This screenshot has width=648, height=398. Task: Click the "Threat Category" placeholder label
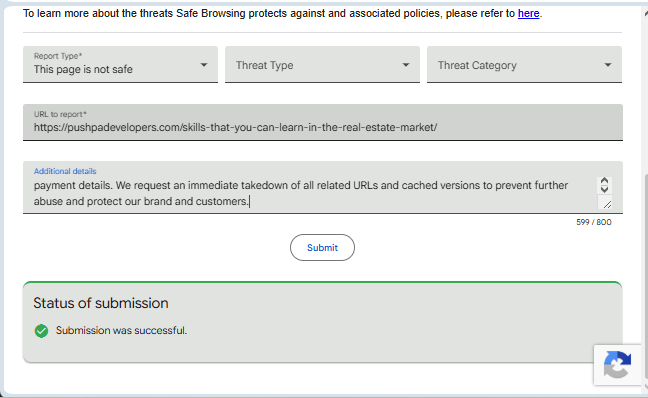coord(477,65)
